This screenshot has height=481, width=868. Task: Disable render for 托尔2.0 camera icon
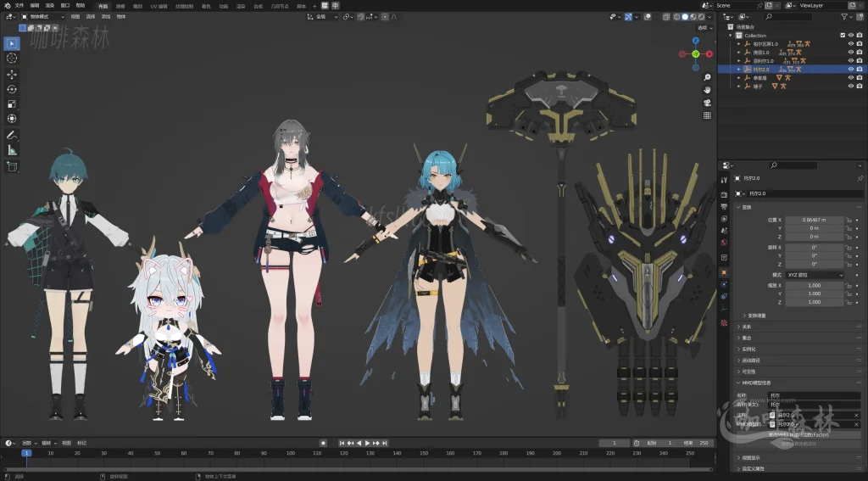860,70
